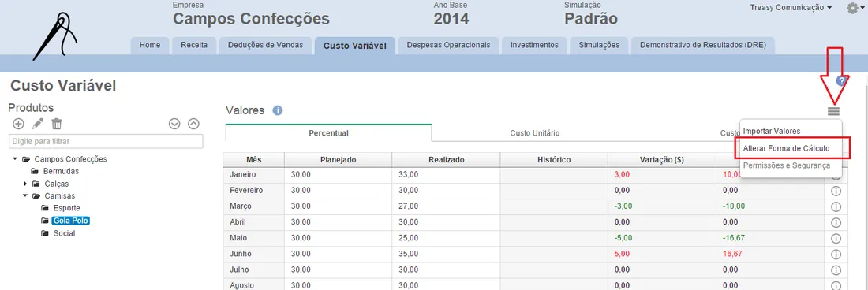The image size is (868, 290).
Task: Click the Junho Realizado cell 35,00
Action: [446, 255]
